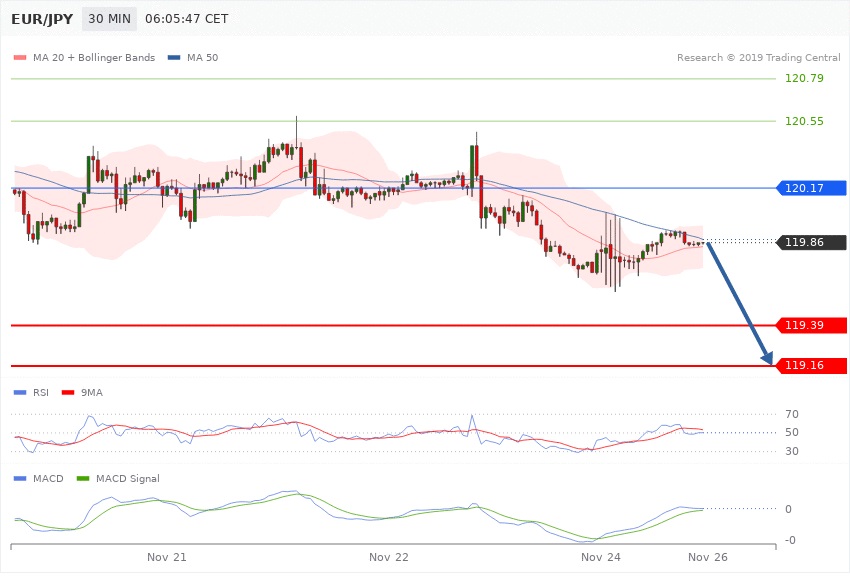Click the Nov 22 date axis label
This screenshot has width=850, height=576.
[x=388, y=556]
